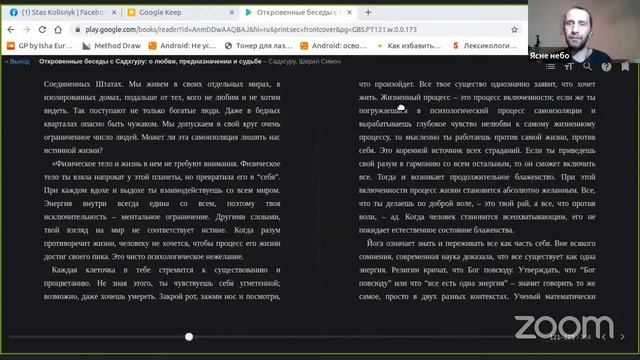The height and width of the screenshot is (360, 640).
Task: Open the GP by Isha Eur... bookmark
Action: coord(40,46)
